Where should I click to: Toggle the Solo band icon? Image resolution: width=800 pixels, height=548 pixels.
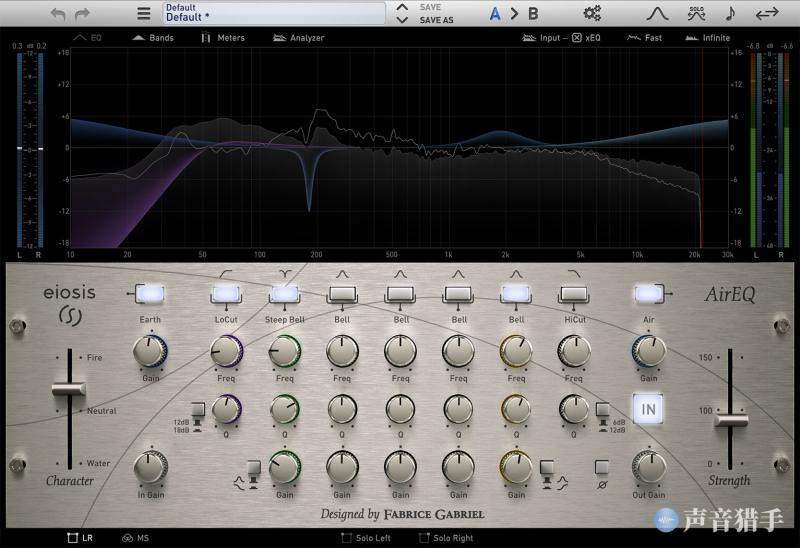click(x=696, y=13)
